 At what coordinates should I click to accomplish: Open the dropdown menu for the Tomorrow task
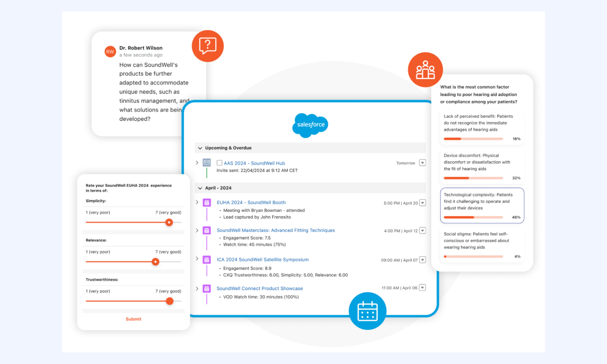click(x=422, y=163)
